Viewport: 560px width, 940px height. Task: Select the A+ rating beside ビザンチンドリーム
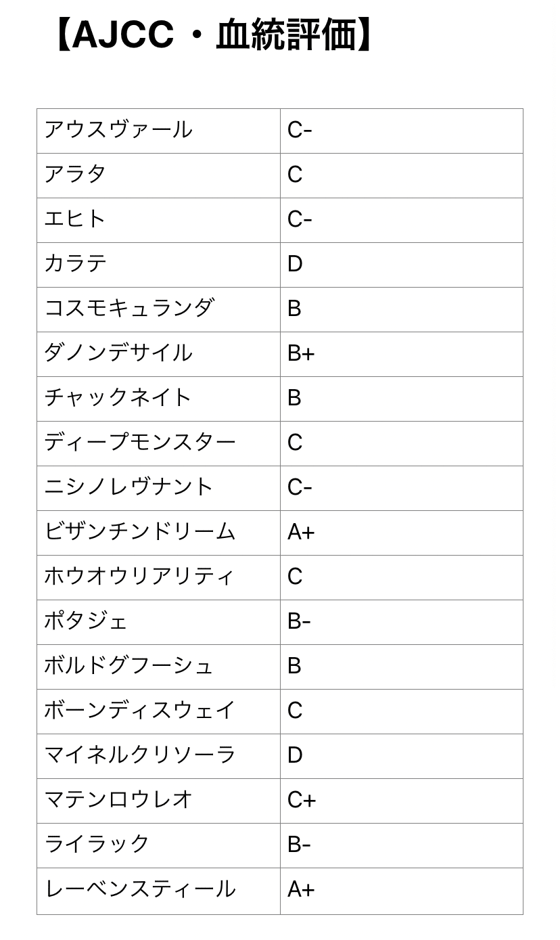pos(301,532)
